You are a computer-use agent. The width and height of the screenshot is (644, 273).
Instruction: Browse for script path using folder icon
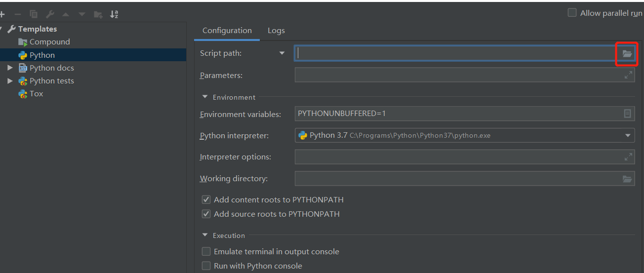point(627,53)
